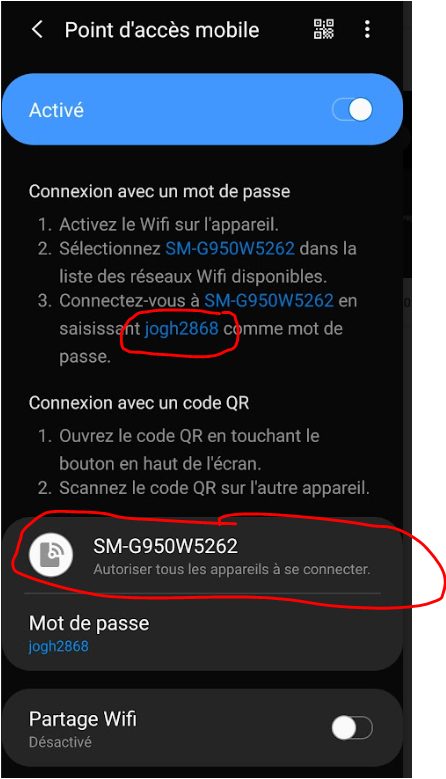The image size is (446, 779).
Task: Tap SM-G950W5262 link in step 3
Action: (x=269, y=301)
